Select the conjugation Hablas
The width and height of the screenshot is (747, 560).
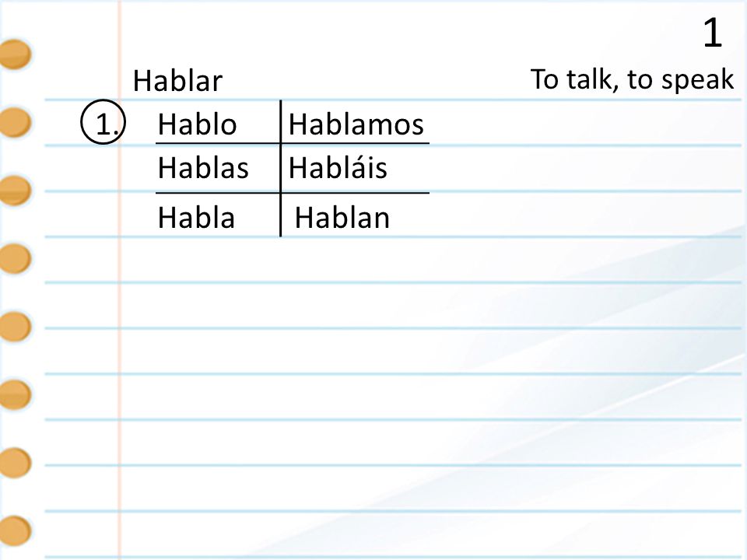(x=203, y=168)
